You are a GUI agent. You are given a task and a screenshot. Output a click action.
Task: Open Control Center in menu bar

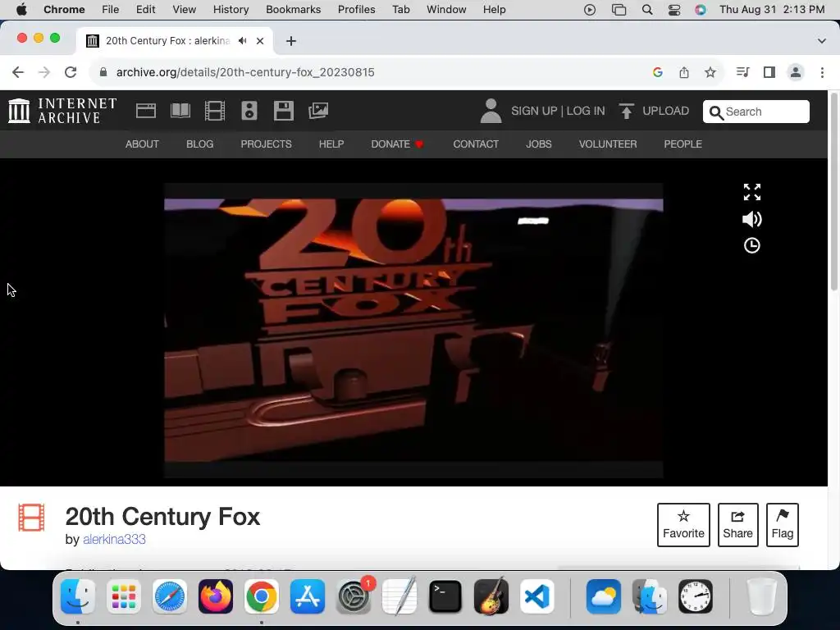coord(674,10)
